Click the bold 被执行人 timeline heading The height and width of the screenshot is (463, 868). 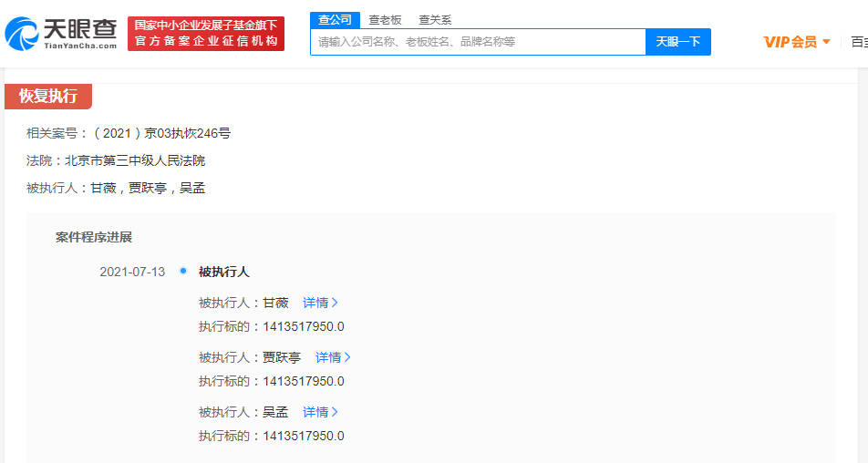[223, 272]
